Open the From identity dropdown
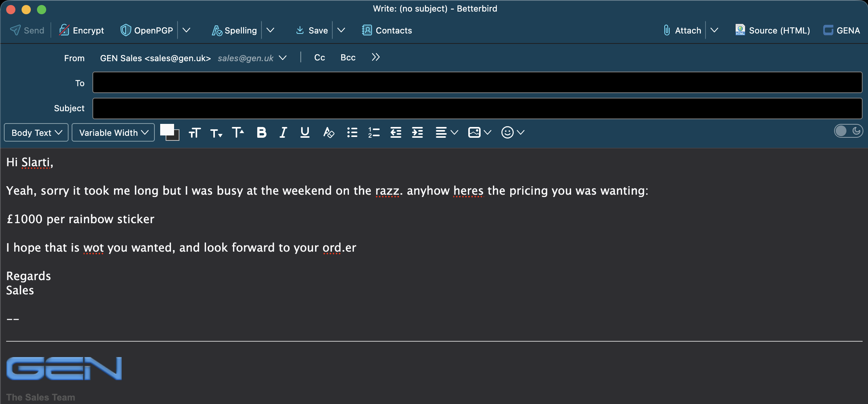868x404 pixels. [x=283, y=58]
